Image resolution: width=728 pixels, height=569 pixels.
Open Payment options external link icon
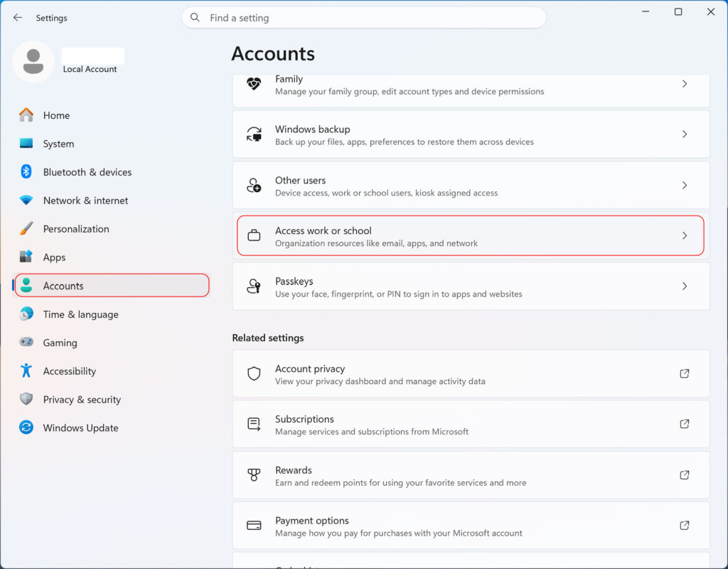pos(685,526)
